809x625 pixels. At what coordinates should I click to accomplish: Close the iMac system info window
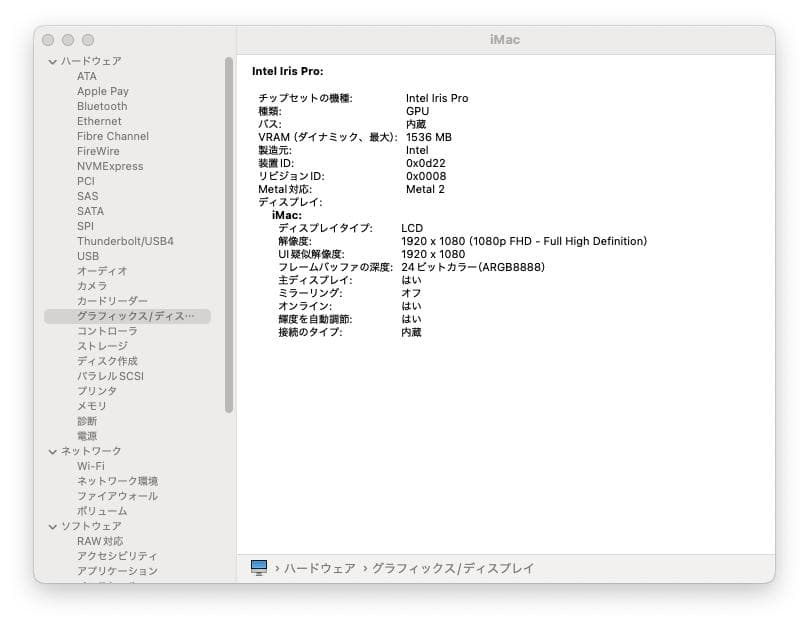click(48, 40)
